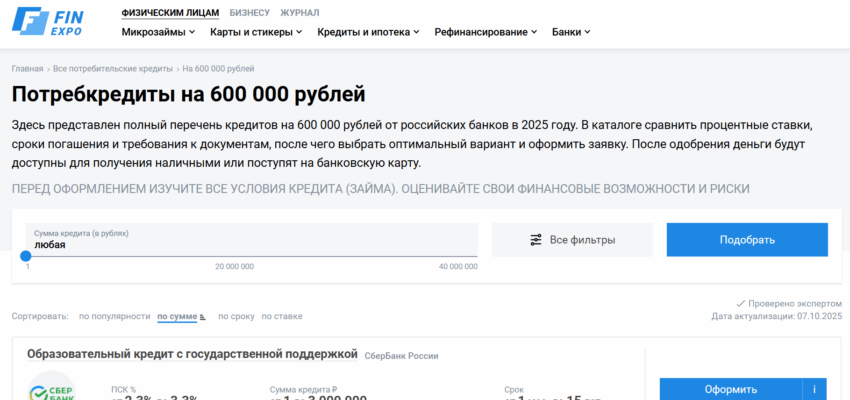Open the Рефинансирование dropdown menu

click(486, 32)
